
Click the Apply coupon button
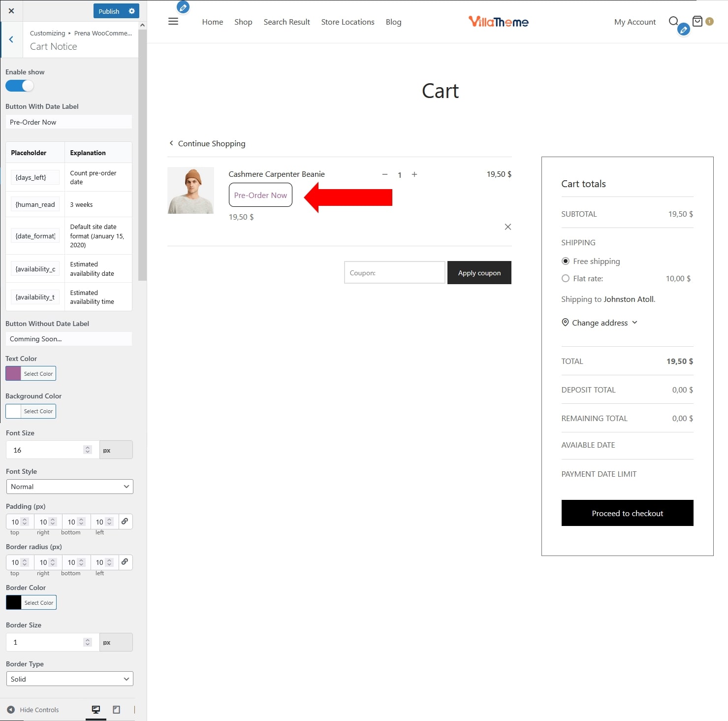point(479,273)
